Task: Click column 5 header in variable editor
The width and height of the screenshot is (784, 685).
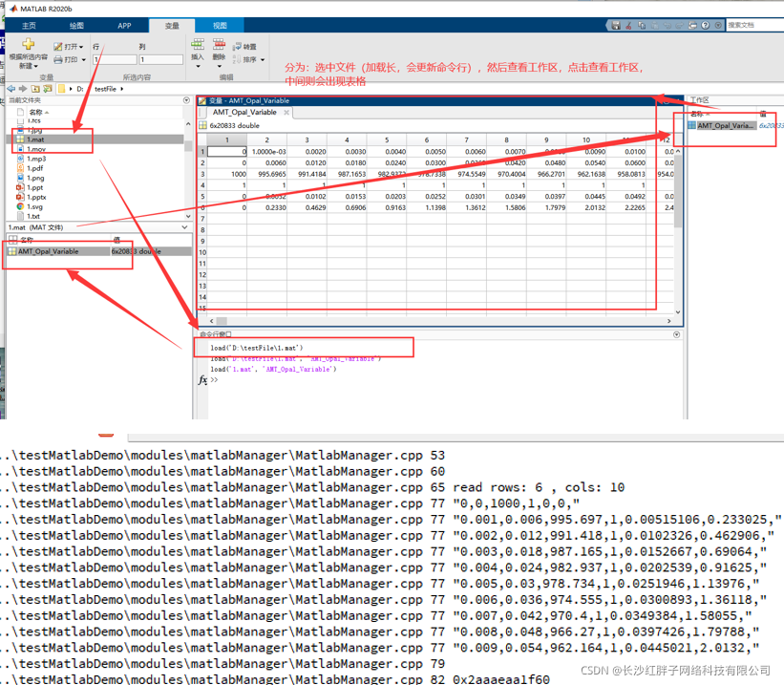Action: pos(387,140)
